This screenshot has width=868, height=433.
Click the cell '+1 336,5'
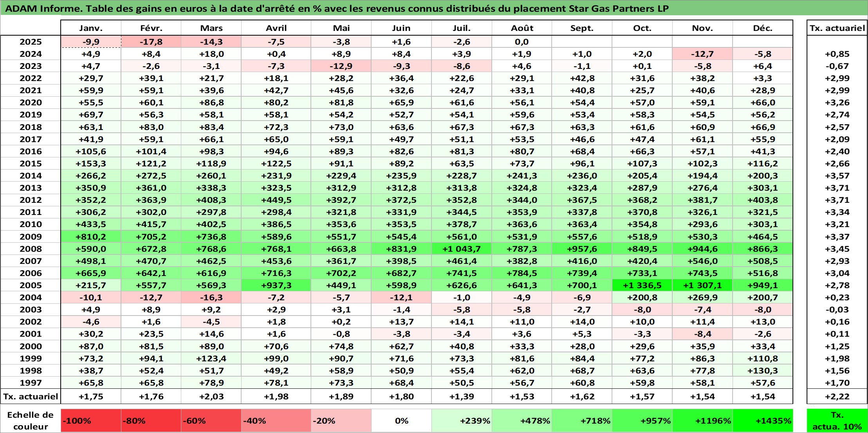pos(642,285)
